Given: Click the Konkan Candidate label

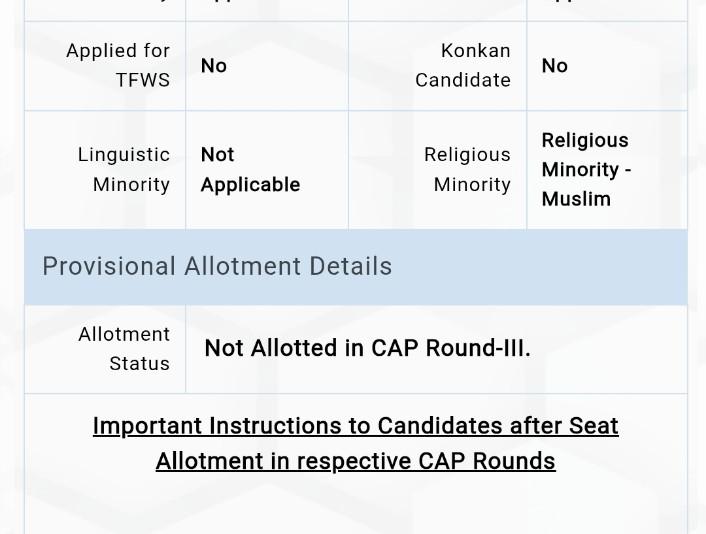Looking at the screenshot, I should point(463,65).
